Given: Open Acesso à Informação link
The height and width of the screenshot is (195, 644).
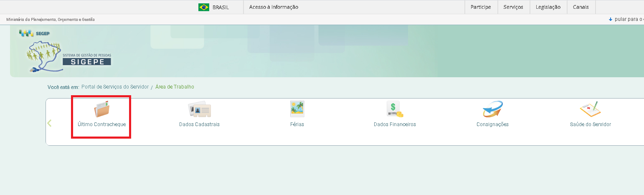Looking at the screenshot, I should (x=274, y=7).
